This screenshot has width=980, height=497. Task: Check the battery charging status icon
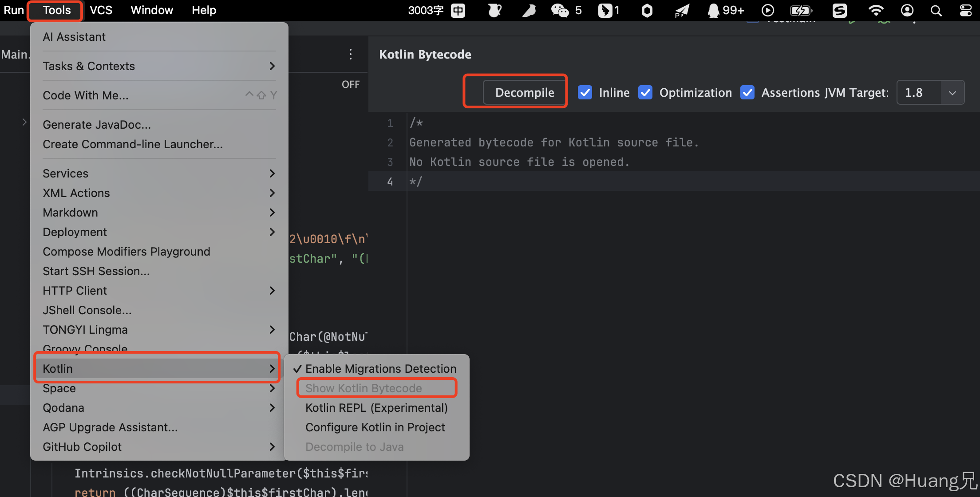(x=801, y=10)
